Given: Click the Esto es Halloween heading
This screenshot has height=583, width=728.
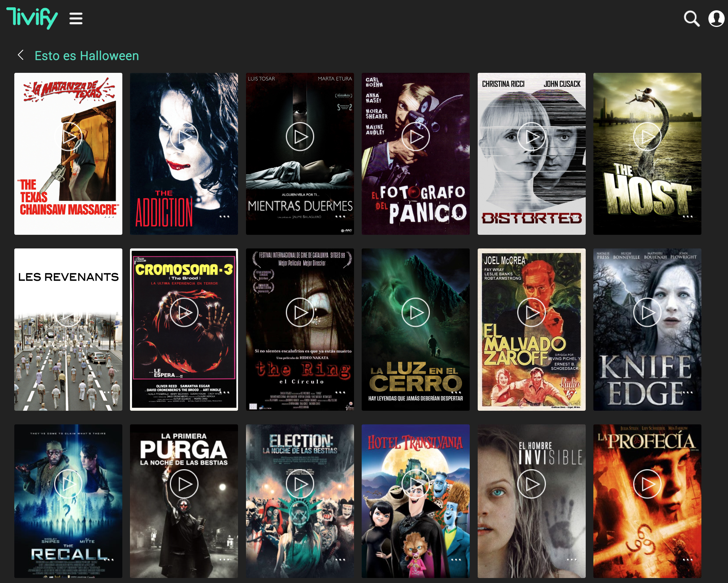Looking at the screenshot, I should coord(87,56).
